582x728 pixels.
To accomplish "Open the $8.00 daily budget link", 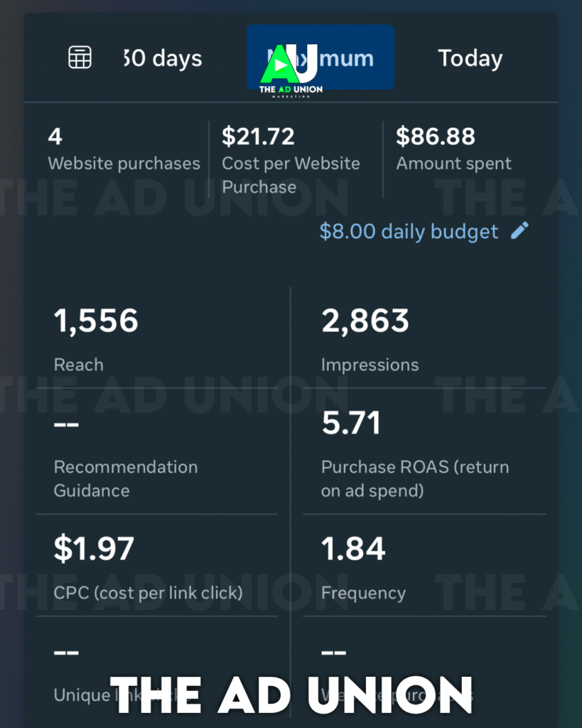I will click(409, 232).
